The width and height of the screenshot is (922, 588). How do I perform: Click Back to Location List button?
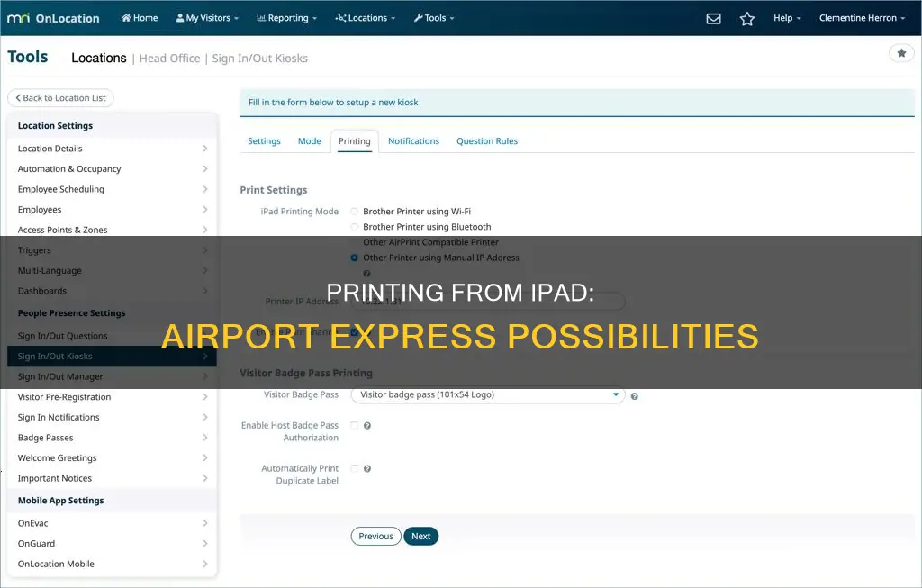pos(60,98)
